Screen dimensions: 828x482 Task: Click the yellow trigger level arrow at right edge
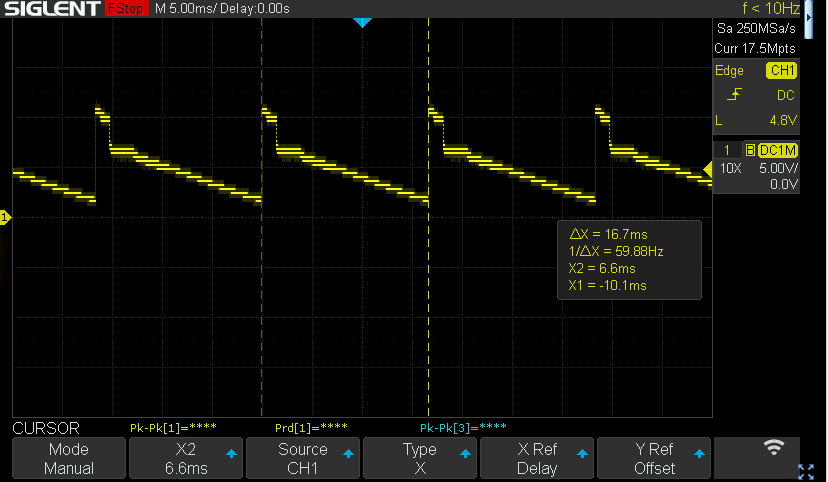pos(708,169)
